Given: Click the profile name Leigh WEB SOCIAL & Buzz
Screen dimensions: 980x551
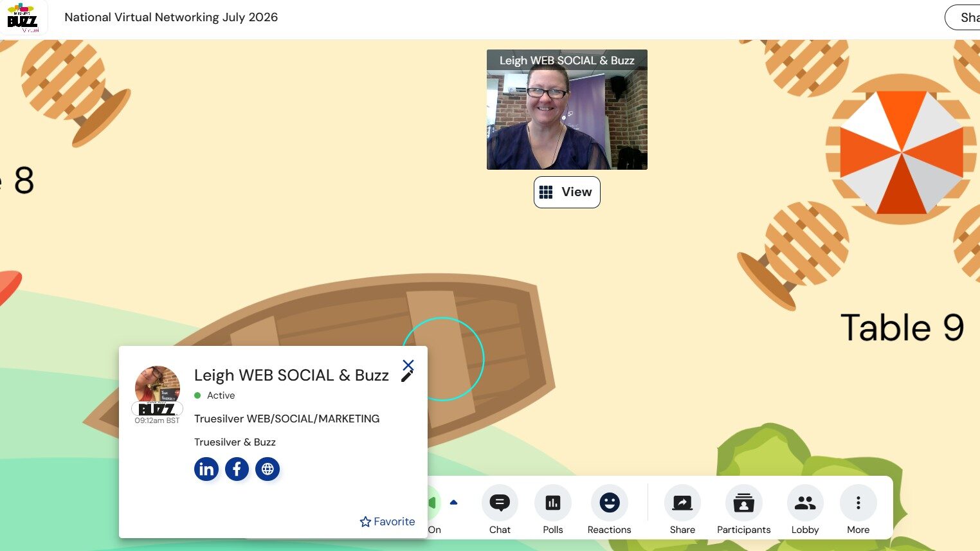Looking at the screenshot, I should pyautogui.click(x=291, y=375).
